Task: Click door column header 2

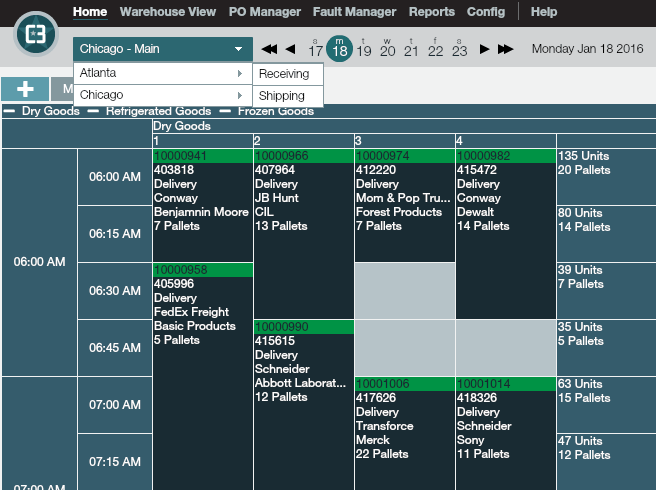Action: 304,141
